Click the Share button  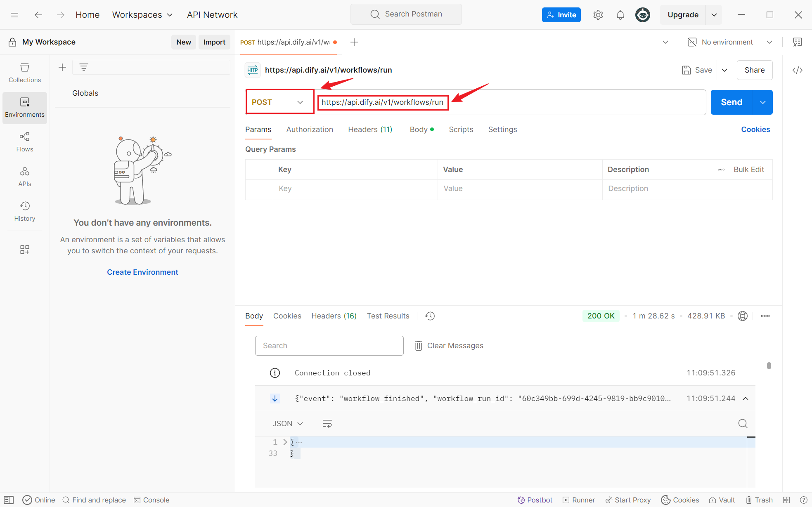point(755,70)
